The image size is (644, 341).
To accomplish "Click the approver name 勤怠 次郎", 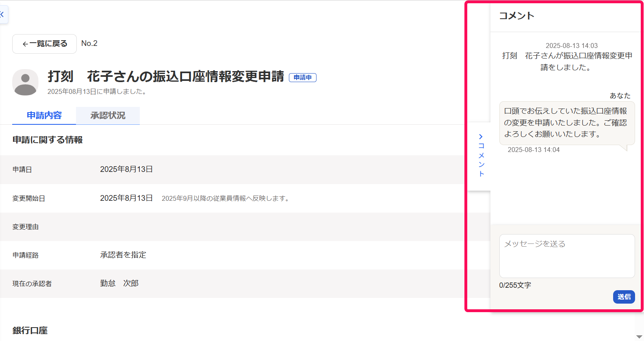I will click(119, 283).
